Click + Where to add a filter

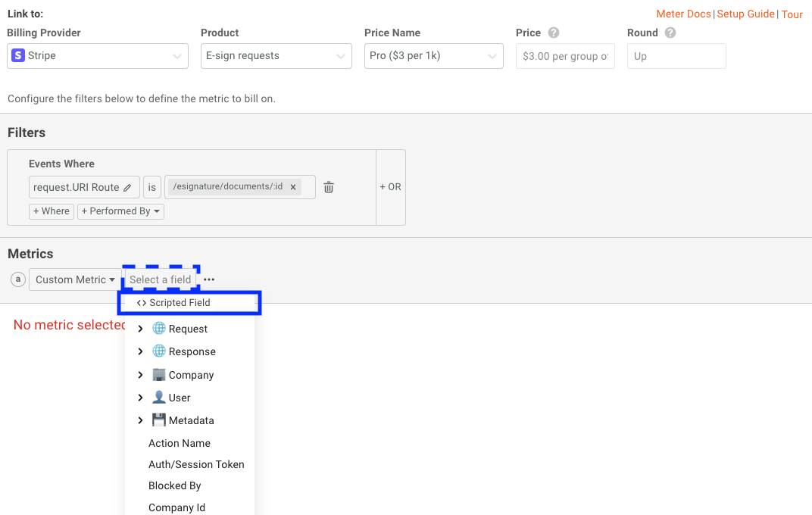51,211
